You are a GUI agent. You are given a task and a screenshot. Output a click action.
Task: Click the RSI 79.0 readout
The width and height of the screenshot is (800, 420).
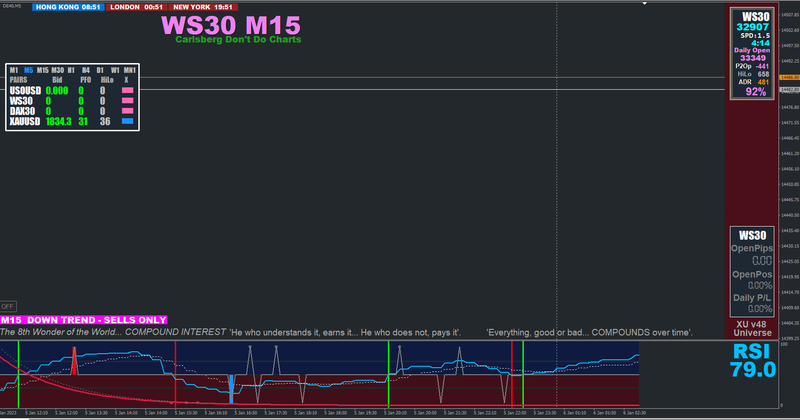click(753, 361)
